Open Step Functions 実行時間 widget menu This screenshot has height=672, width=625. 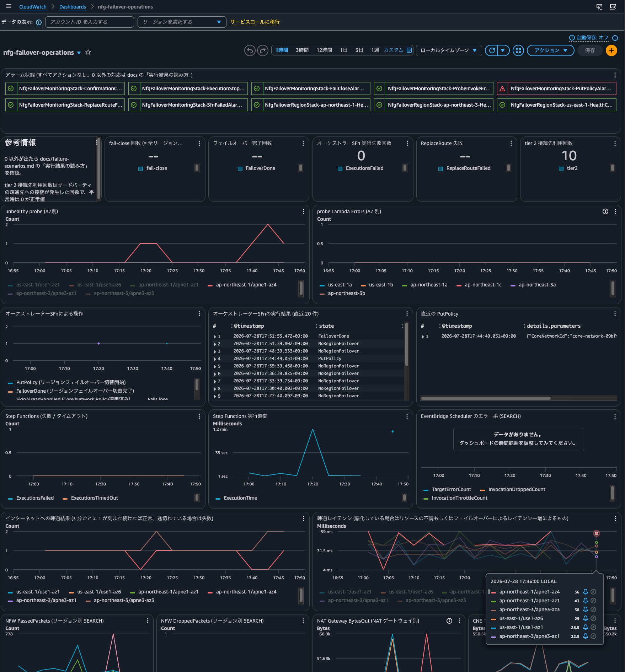(x=407, y=416)
